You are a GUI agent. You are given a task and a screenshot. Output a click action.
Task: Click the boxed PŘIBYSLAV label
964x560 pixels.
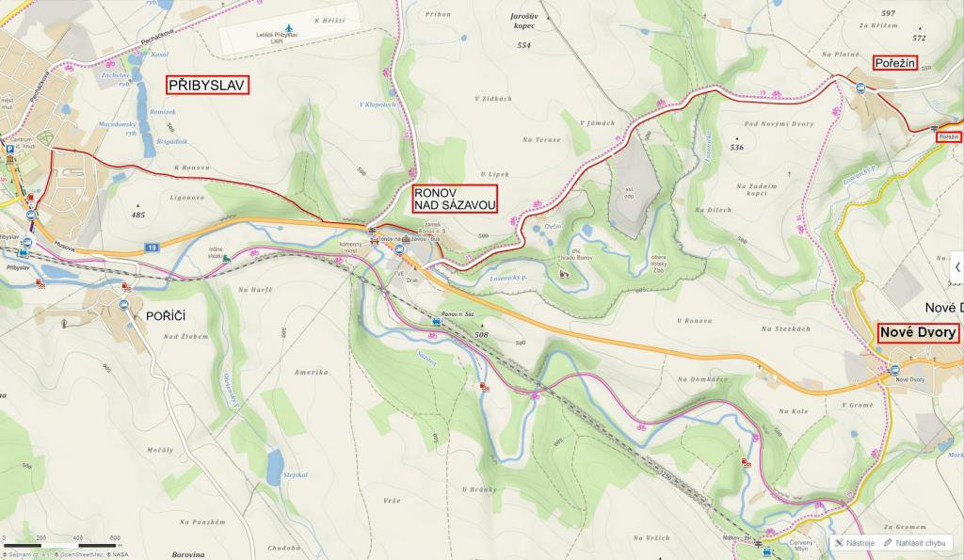pos(207,85)
